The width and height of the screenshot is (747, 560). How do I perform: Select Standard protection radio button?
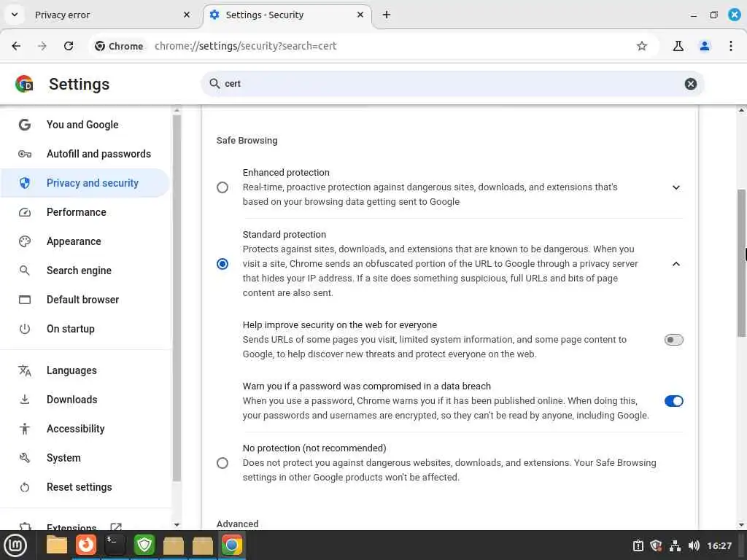coord(222,264)
